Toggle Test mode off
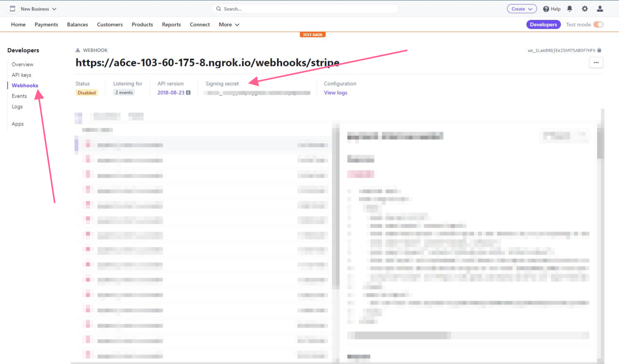This screenshot has height=364, width=619. 598,24
